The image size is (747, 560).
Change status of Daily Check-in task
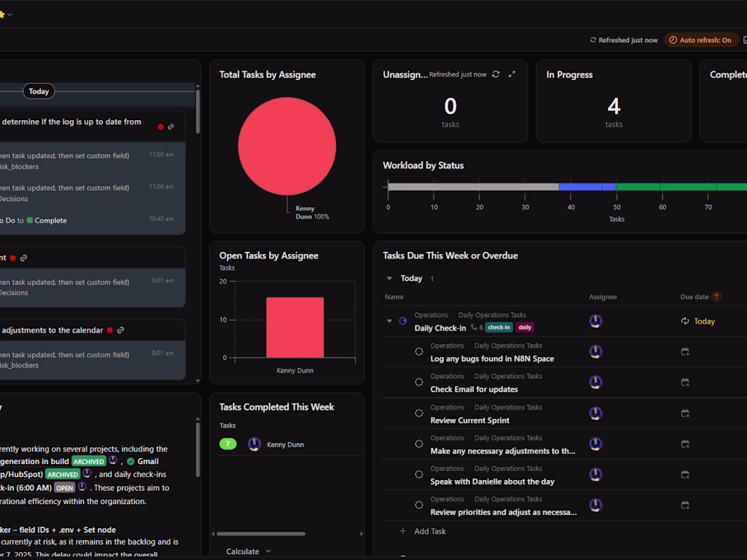403,321
